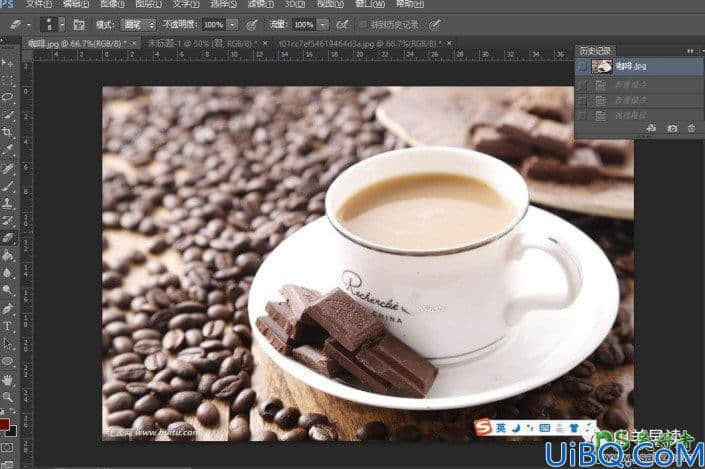Select the Blur tool
The height and width of the screenshot is (469, 705).
click(7, 272)
